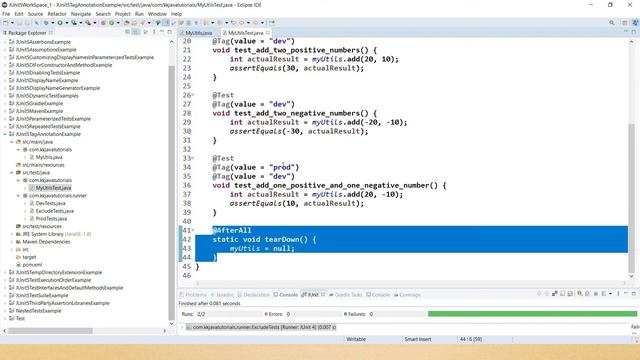Switch to the Javadoc tab
The image size is (640, 360).
point(222,295)
